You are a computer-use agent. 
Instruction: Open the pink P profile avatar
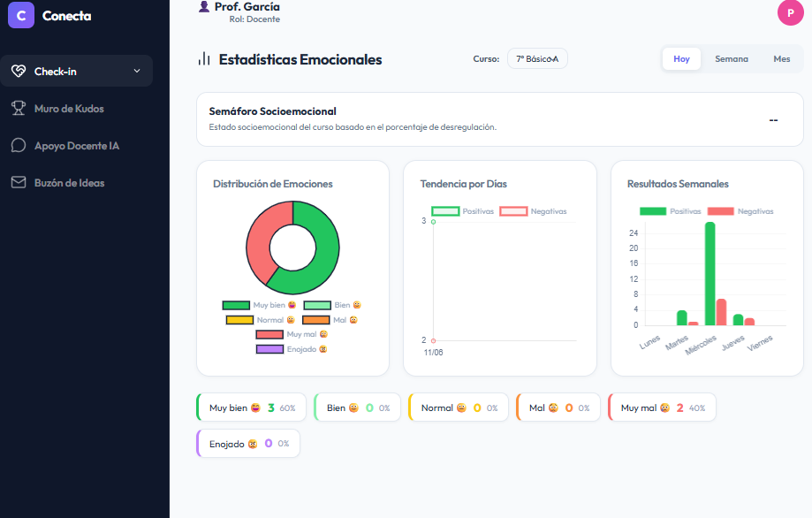coord(790,13)
